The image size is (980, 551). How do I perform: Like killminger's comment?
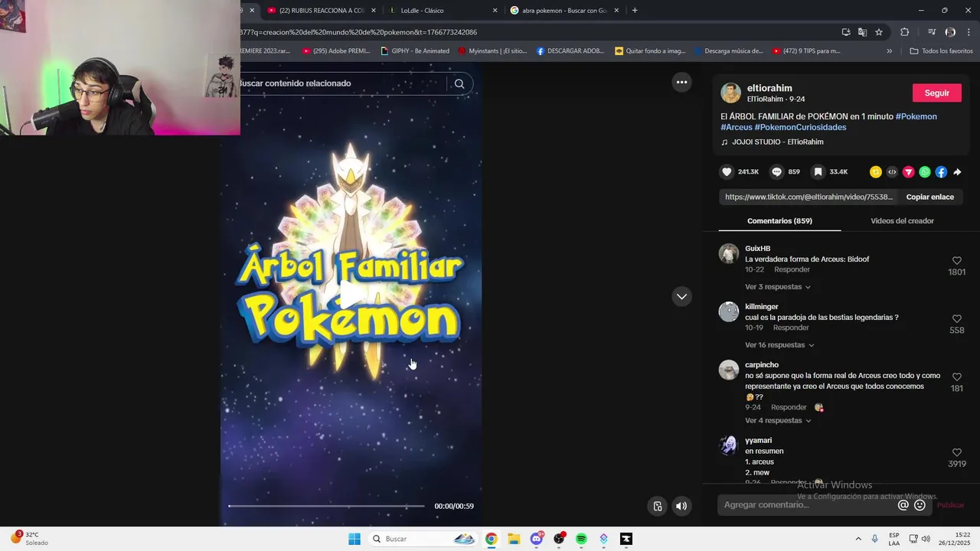[956, 319]
